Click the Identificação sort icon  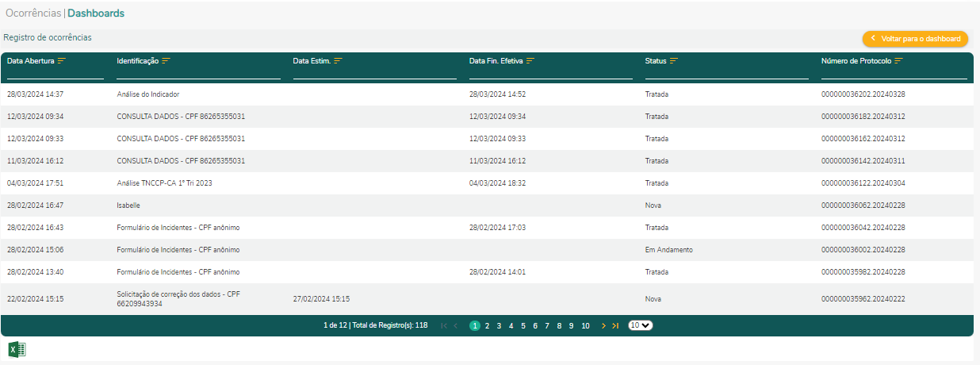167,61
